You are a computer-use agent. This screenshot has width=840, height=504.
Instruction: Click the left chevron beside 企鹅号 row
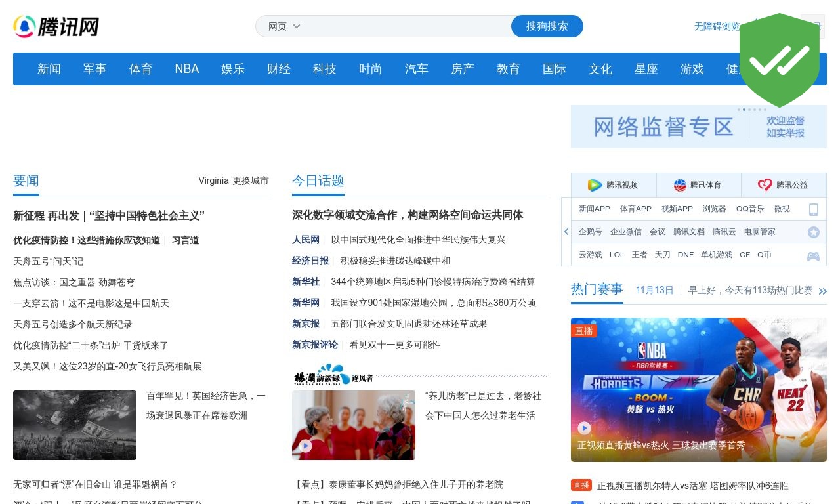point(566,232)
